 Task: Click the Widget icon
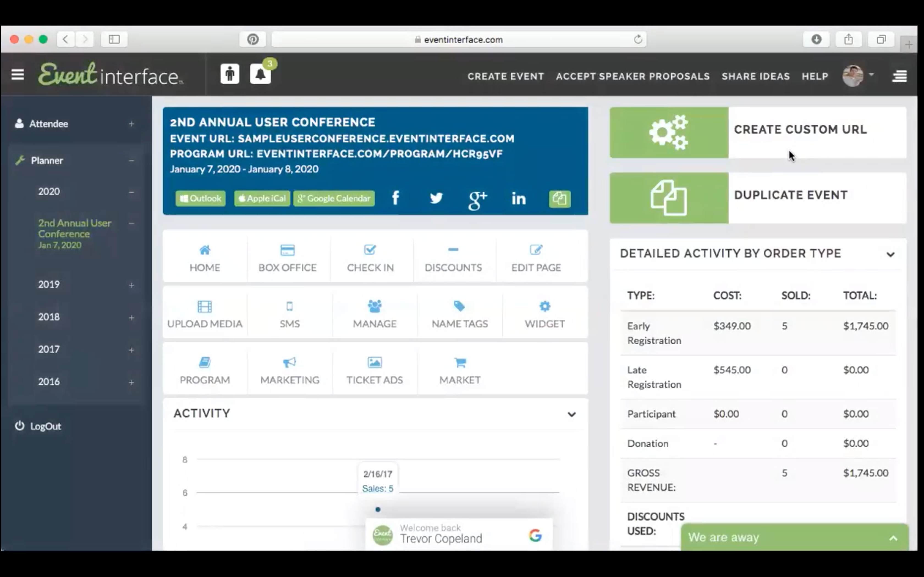[x=544, y=314]
